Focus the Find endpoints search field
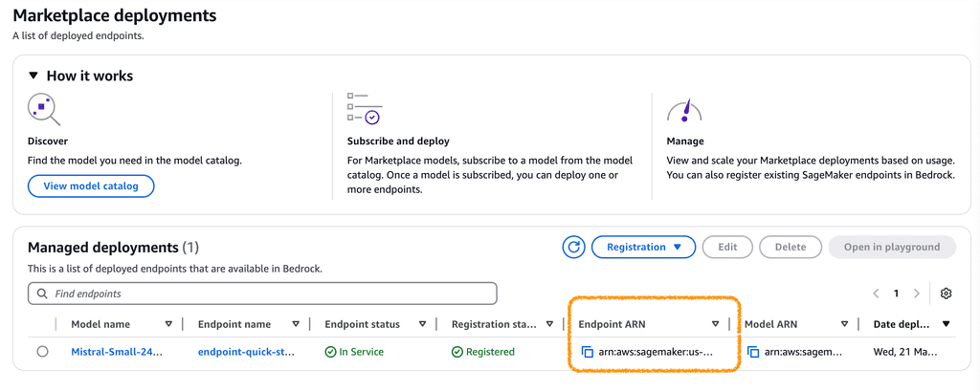This screenshot has width=980, height=392. click(262, 294)
